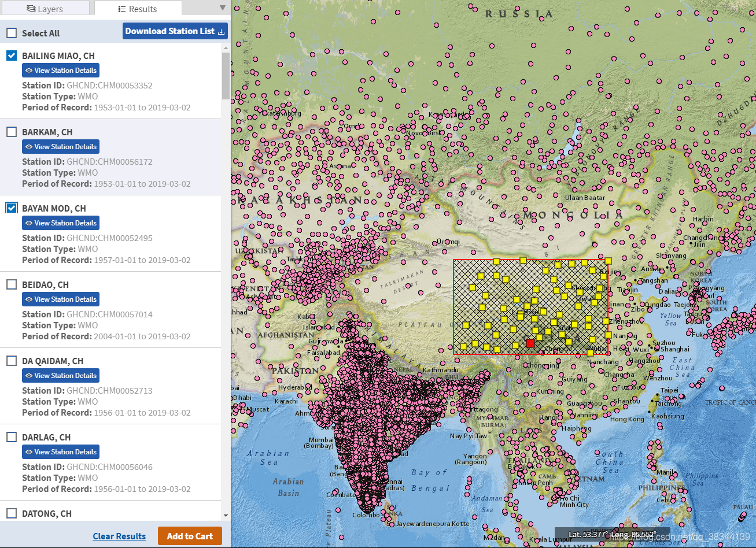View Station Details for DARLAG
The width and height of the screenshot is (756, 548).
tap(61, 452)
